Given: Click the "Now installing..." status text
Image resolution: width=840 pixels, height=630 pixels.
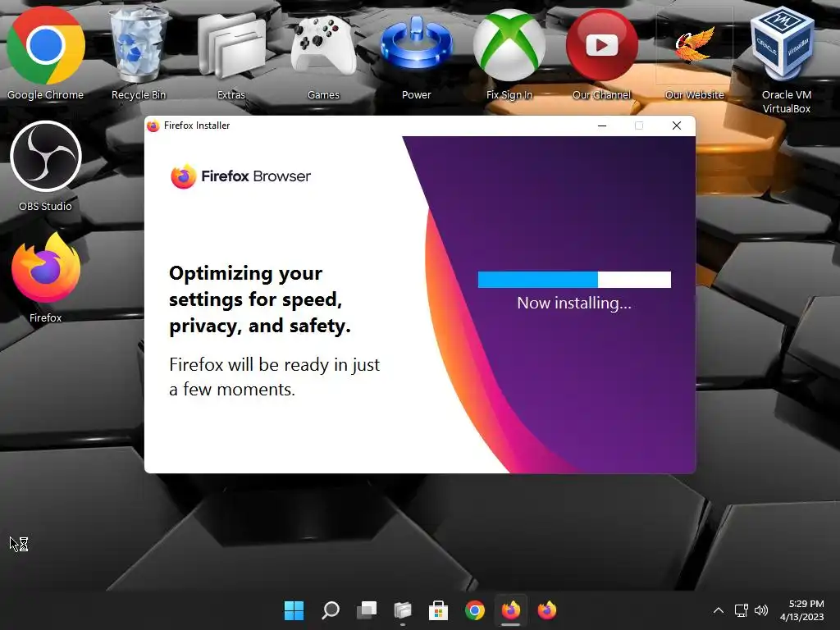Looking at the screenshot, I should (x=574, y=304).
